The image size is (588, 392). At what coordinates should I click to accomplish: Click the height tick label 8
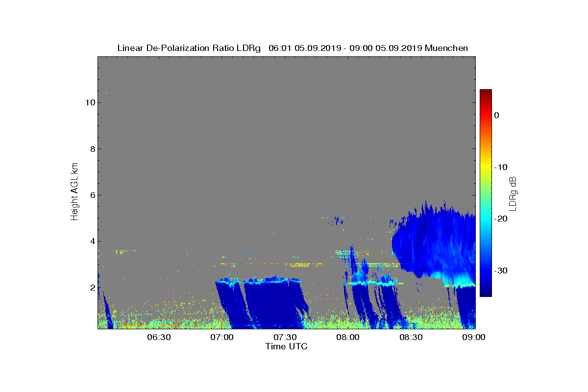point(92,149)
